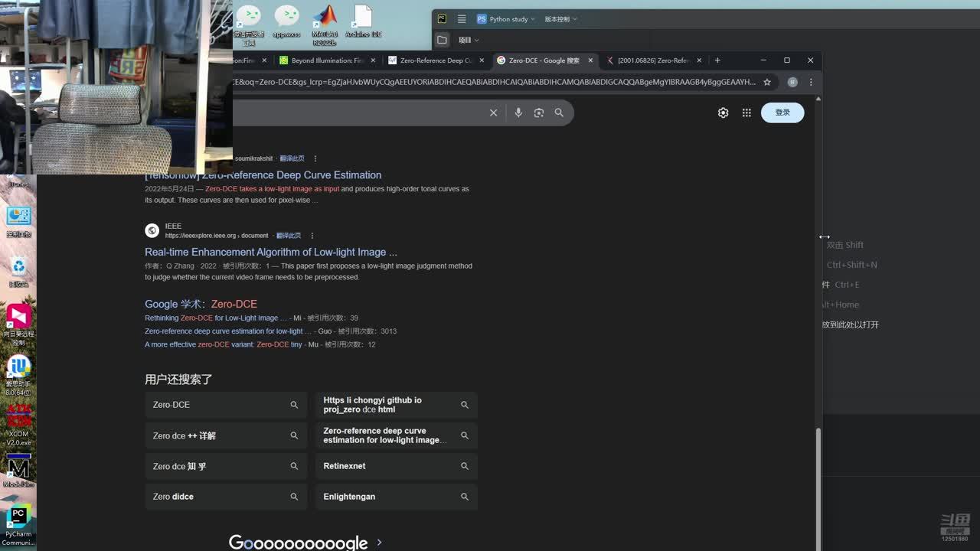Screen dimensions: 980x551
Task: Launch PyCharm Community desktop shortcut
Action: [x=18, y=526]
